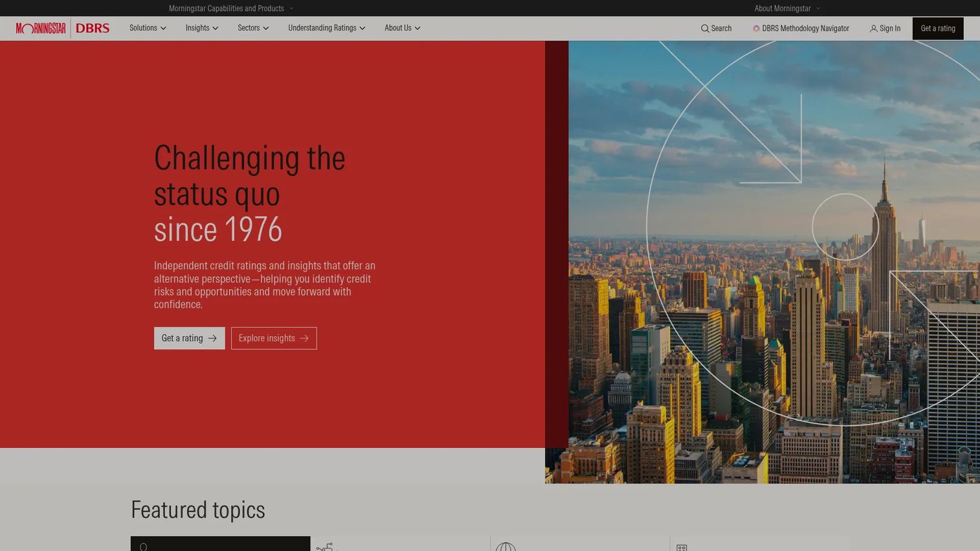Open the Insights menu
The height and width of the screenshot is (551, 980).
tap(202, 28)
